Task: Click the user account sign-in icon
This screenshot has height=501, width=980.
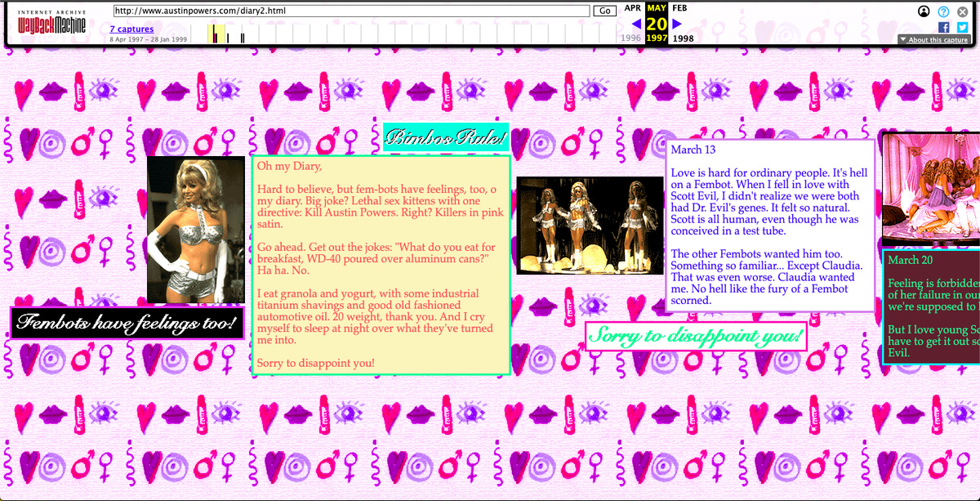Action: (924, 11)
